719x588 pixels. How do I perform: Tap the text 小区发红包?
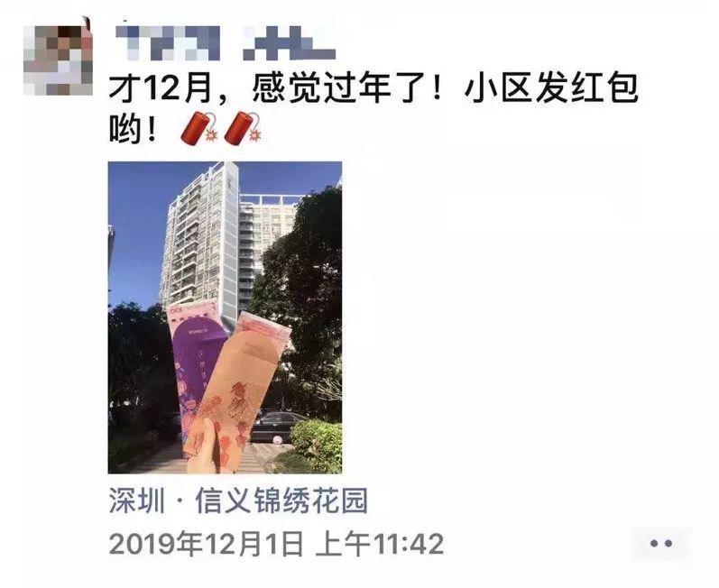551,88
